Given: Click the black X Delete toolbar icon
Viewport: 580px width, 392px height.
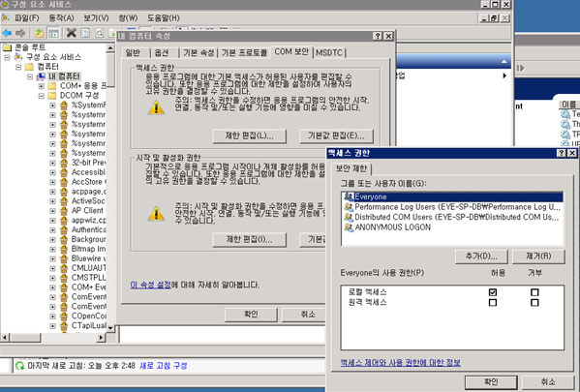Looking at the screenshot, I should [x=71, y=33].
